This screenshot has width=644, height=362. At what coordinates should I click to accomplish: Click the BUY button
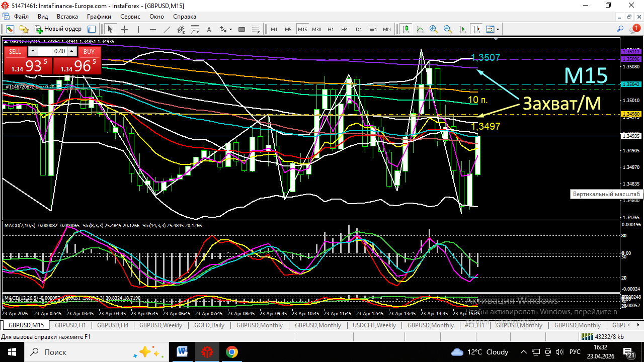(89, 51)
